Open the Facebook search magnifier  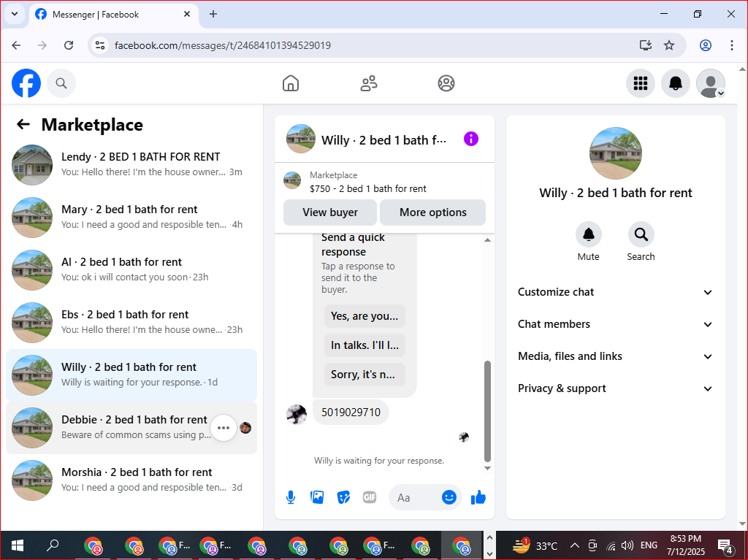coord(61,83)
